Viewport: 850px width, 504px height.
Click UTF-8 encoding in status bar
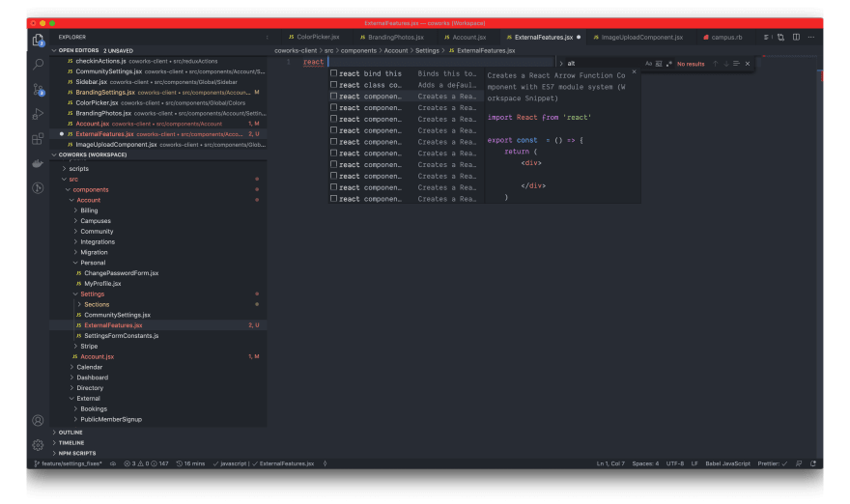pyautogui.click(x=675, y=463)
